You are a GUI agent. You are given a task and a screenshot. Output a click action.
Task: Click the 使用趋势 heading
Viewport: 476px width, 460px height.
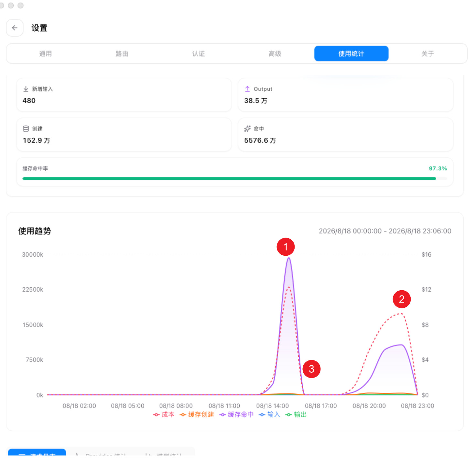coord(35,231)
